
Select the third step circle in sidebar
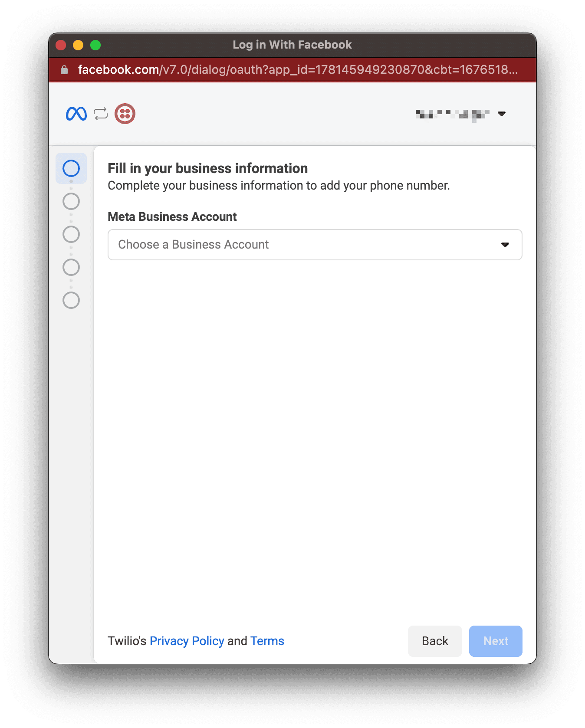tap(71, 234)
